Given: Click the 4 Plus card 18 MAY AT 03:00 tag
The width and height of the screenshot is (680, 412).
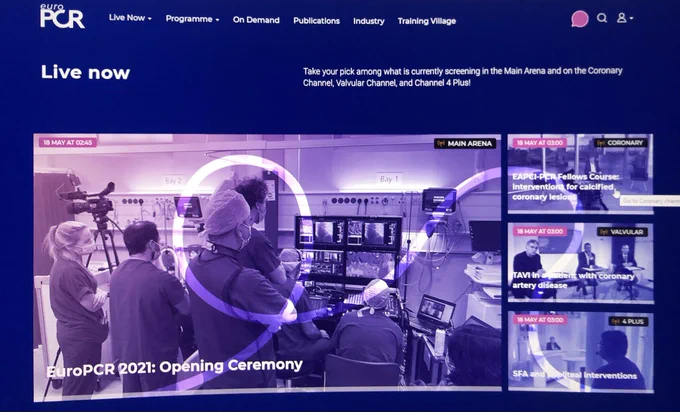Looking at the screenshot, I should coord(540,320).
